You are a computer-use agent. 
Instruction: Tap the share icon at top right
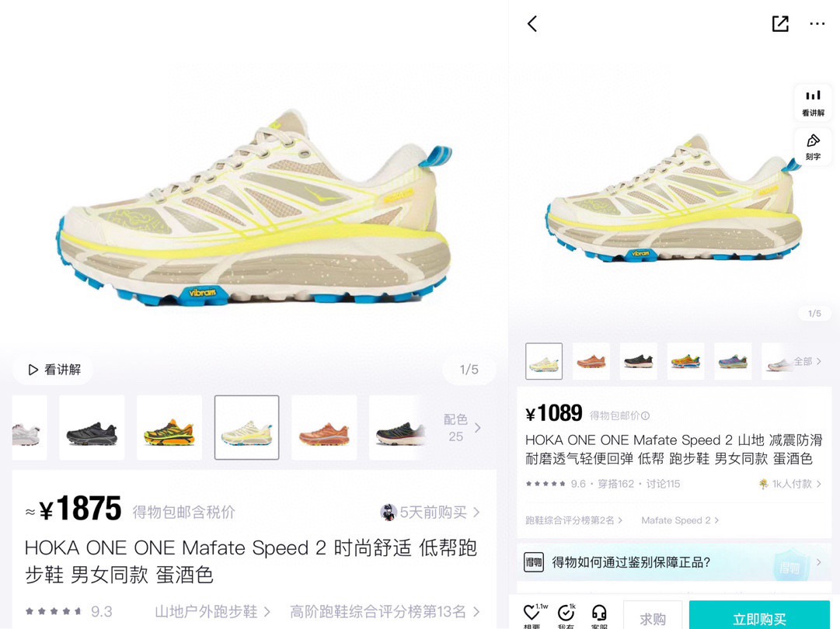[780, 23]
